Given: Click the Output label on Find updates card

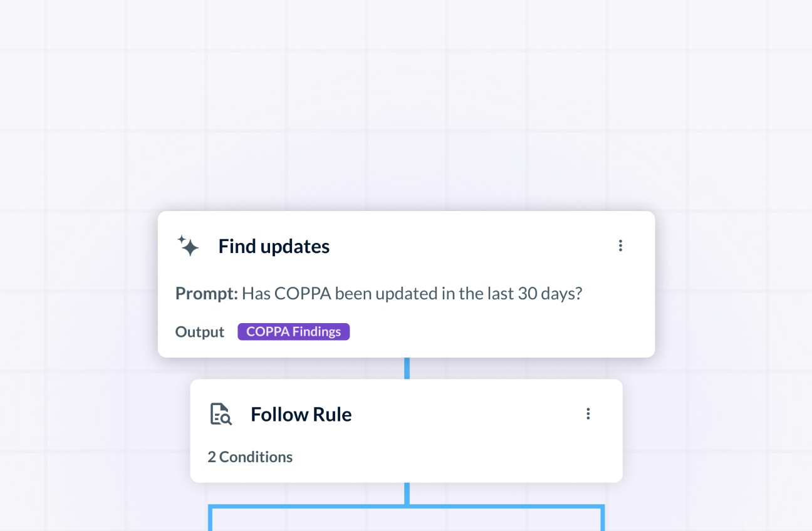Looking at the screenshot, I should tap(199, 331).
